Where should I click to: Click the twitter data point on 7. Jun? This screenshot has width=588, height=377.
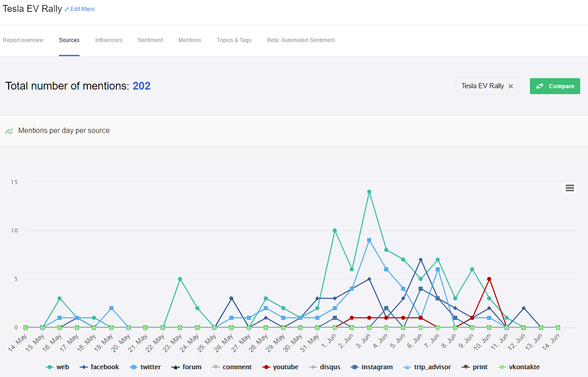(x=438, y=269)
